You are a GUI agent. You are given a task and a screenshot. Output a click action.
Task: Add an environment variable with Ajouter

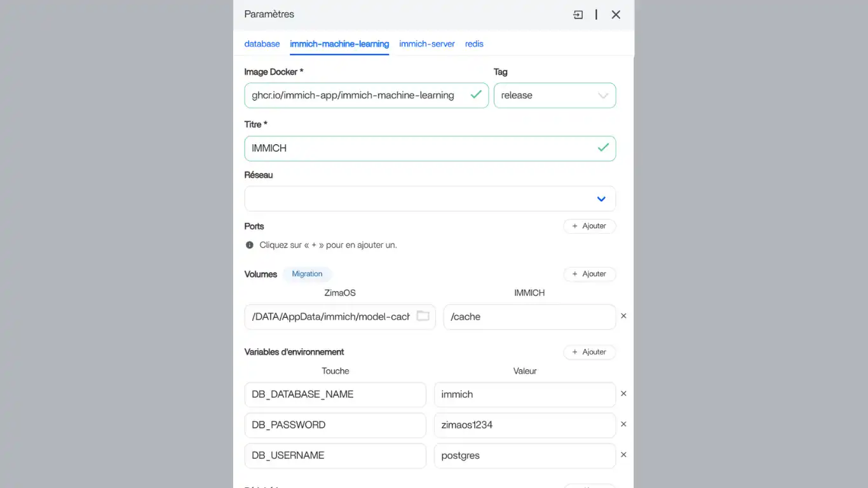[x=589, y=352]
